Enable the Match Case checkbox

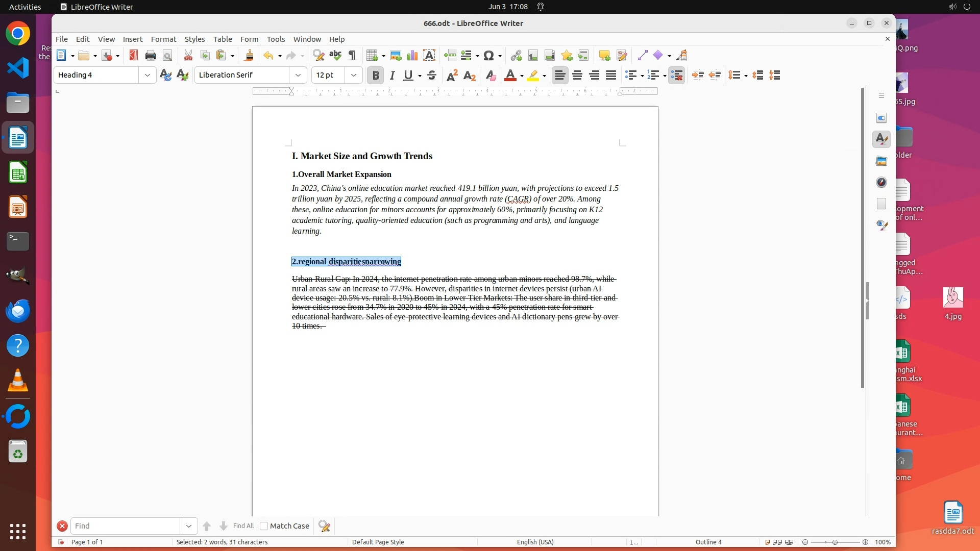pyautogui.click(x=264, y=526)
